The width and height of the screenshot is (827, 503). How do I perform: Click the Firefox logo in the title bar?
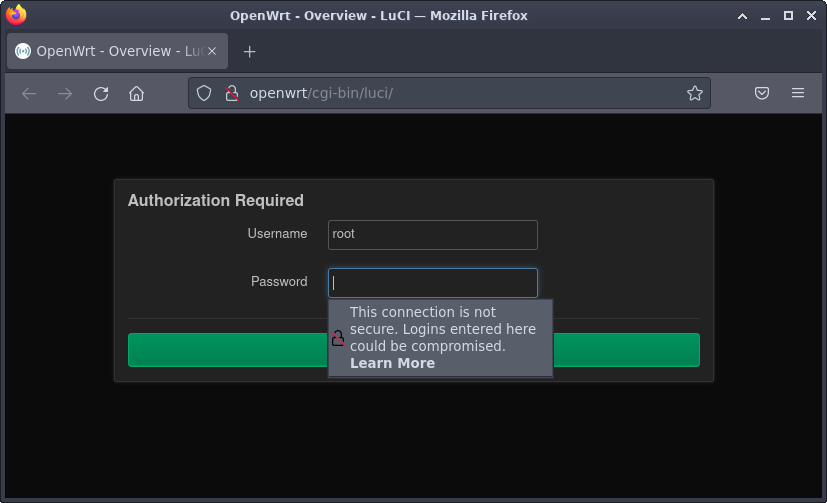pos(16,15)
